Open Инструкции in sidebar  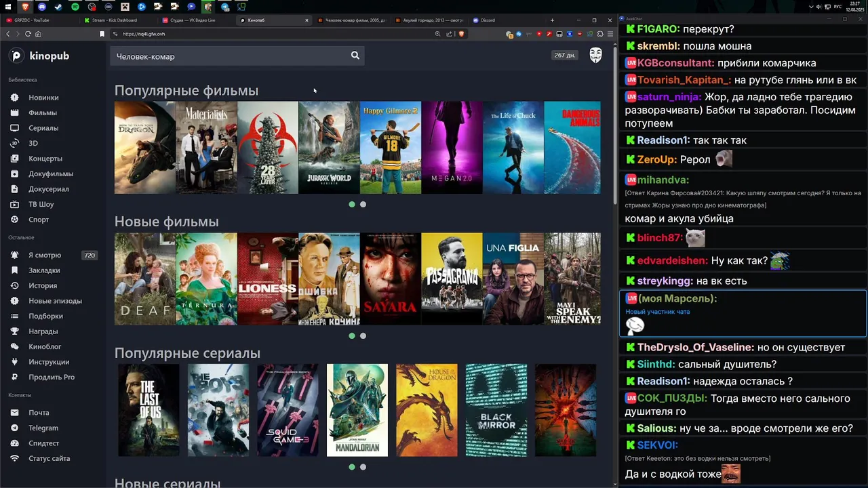49,362
